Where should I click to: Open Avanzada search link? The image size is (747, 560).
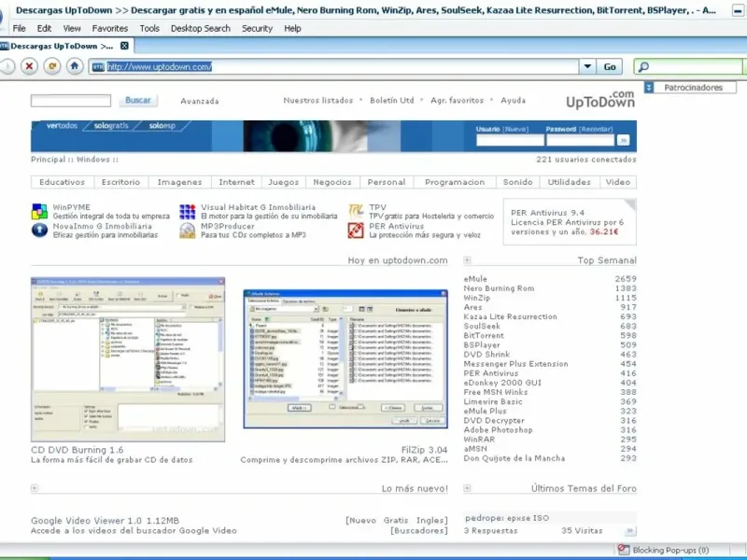(200, 101)
